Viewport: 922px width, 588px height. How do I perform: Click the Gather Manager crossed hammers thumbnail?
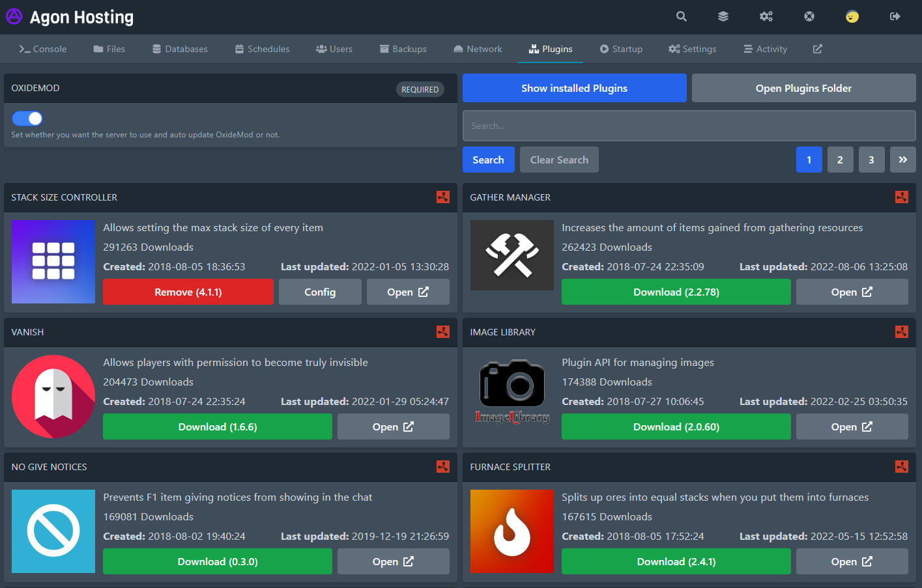tap(512, 255)
